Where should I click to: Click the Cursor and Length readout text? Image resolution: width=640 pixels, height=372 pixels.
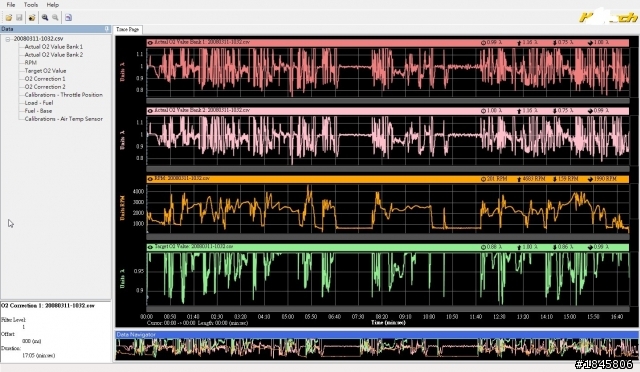[197, 323]
